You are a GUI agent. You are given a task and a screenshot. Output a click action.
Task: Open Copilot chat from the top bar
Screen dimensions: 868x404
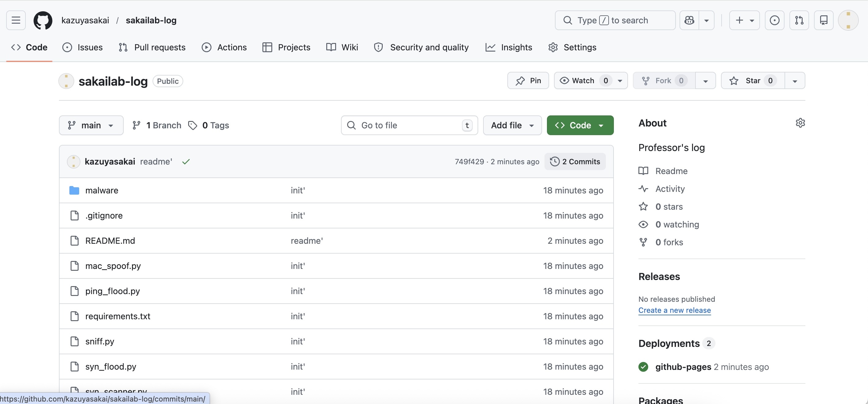click(689, 20)
